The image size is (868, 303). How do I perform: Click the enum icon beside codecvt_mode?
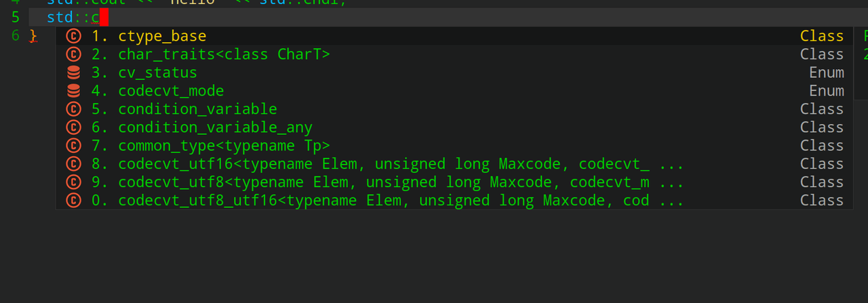pyautogui.click(x=73, y=91)
